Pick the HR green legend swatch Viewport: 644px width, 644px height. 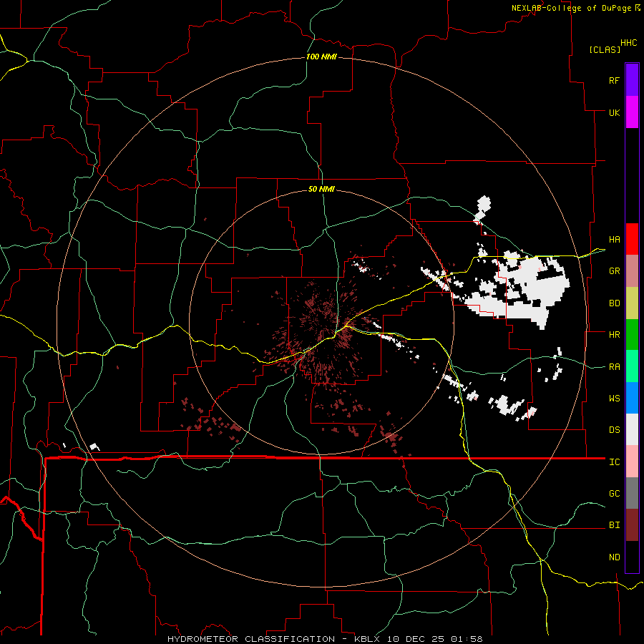(x=632, y=335)
